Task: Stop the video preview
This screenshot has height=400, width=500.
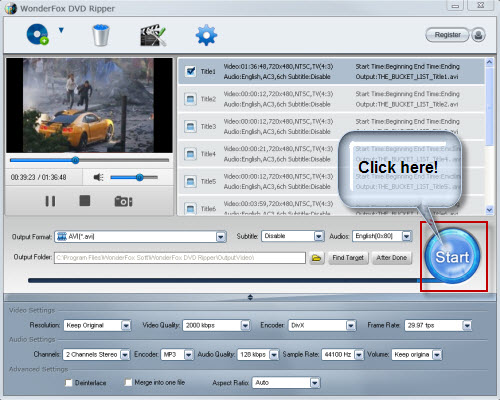Action: [x=85, y=201]
